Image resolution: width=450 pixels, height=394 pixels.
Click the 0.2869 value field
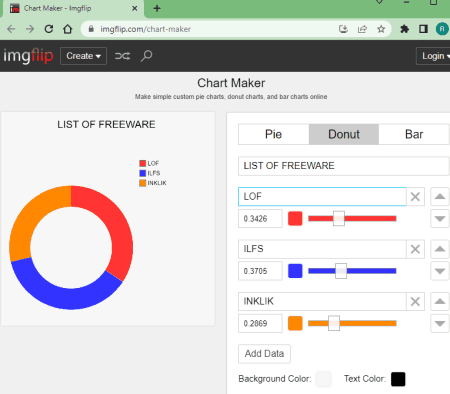pyautogui.click(x=260, y=323)
